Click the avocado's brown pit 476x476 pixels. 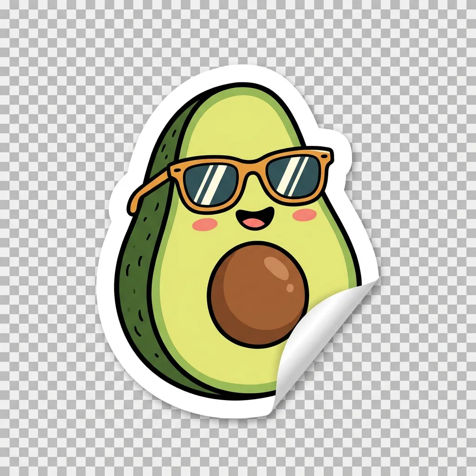point(258,295)
